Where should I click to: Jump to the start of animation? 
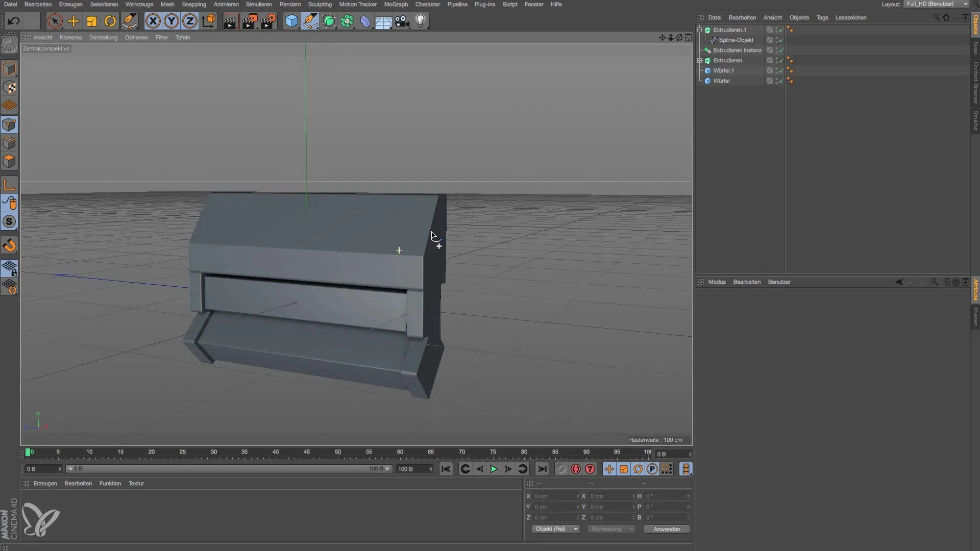446,469
